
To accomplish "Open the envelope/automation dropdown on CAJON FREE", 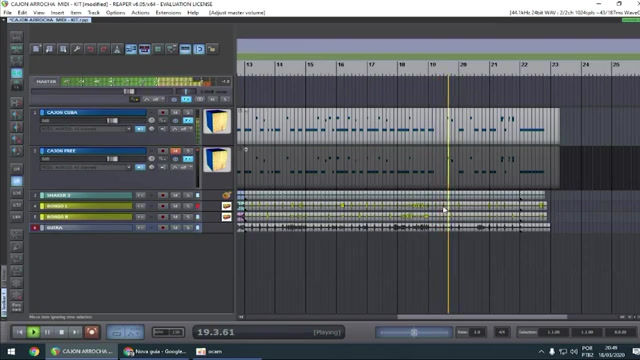I will pyautogui.click(x=182, y=167).
